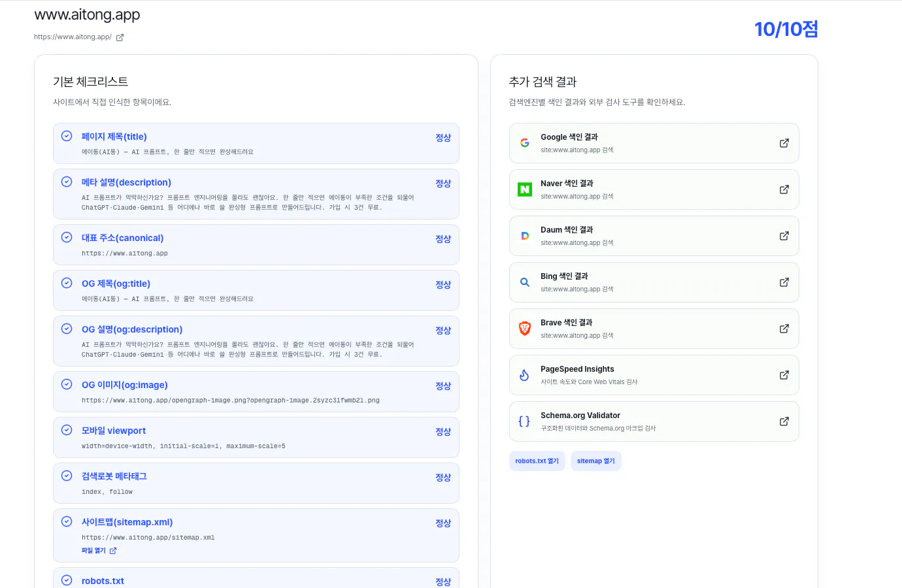The height and width of the screenshot is (588, 902).
Task: Click the www.aitong.app page heading
Action: (87, 14)
